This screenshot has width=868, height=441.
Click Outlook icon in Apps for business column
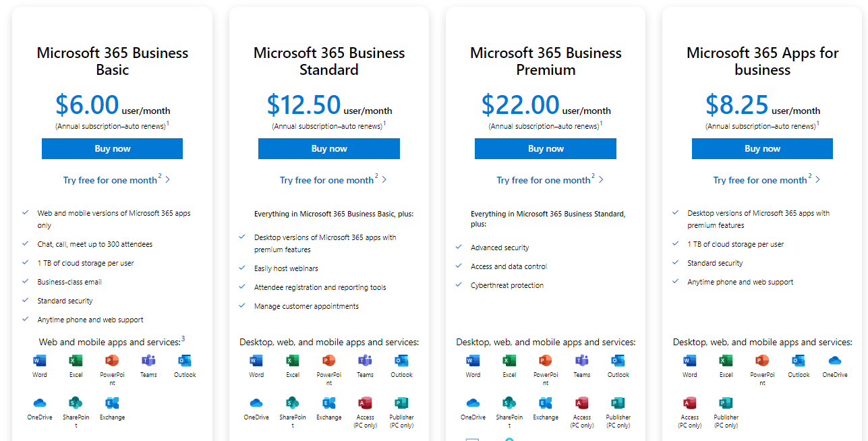click(x=799, y=361)
